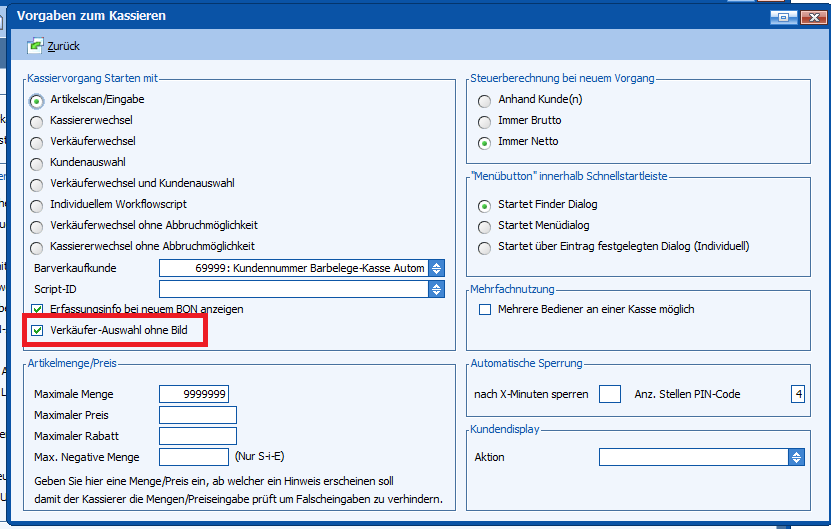Expand the Script-ID dropdown list

(x=436, y=289)
